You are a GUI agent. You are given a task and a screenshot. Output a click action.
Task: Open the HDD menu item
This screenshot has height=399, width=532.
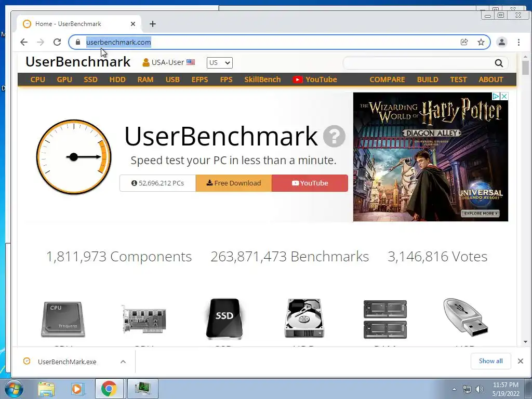click(117, 79)
